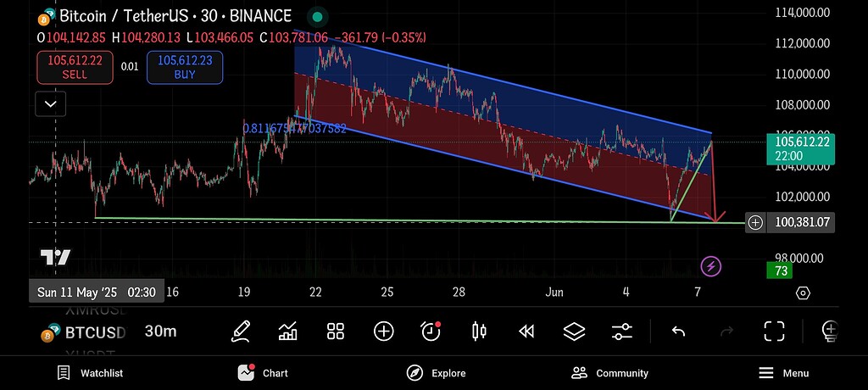Tap the 112,000.00 price scale label
This screenshot has width=868, height=390.
tap(803, 43)
